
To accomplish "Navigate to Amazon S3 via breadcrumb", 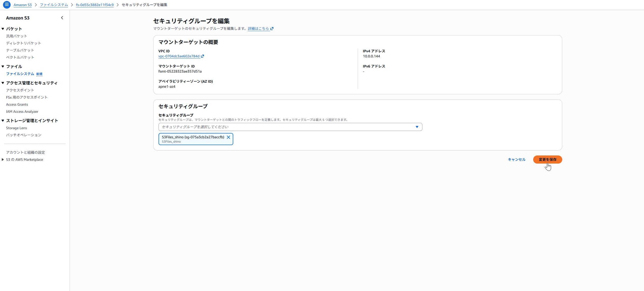I will 22,5.
